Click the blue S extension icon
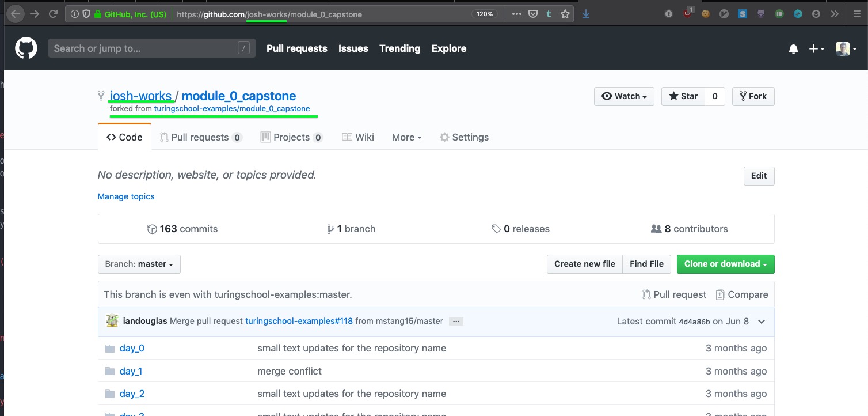Screen dimensions: 868x416 743,14
